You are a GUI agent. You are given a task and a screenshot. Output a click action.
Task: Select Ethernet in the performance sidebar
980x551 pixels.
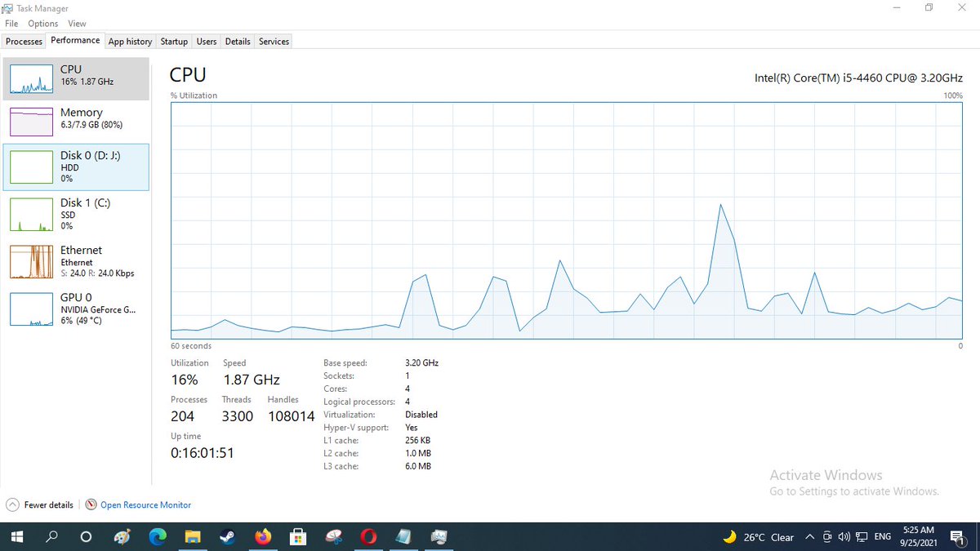[x=76, y=261]
